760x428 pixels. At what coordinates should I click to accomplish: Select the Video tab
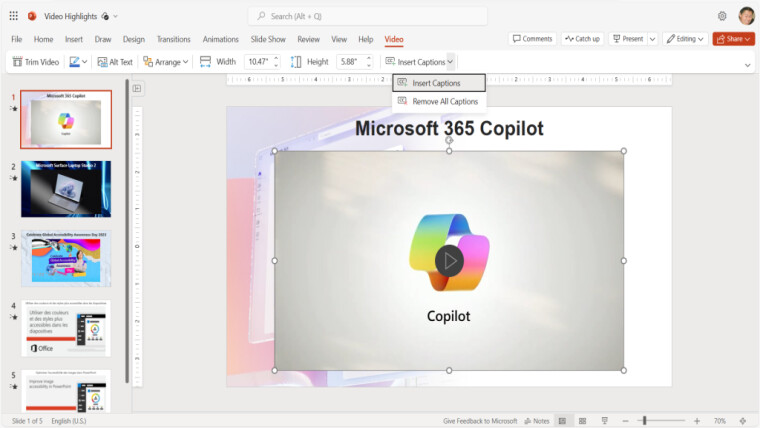(x=394, y=39)
